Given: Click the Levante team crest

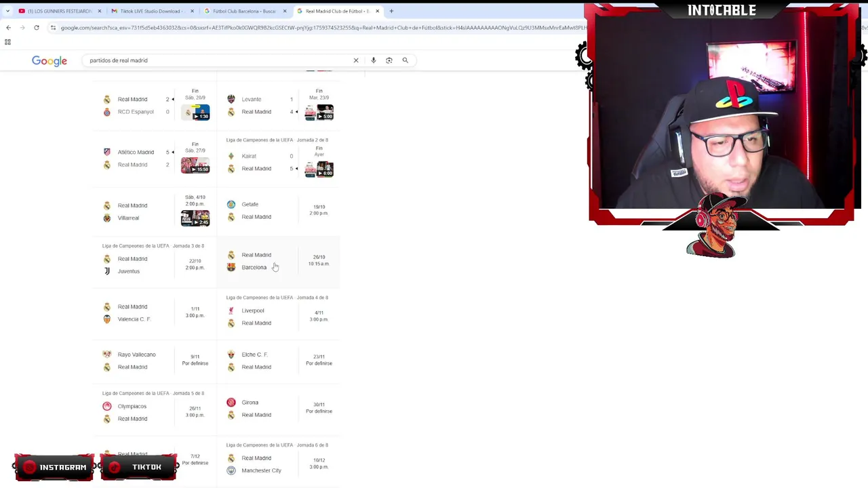Looking at the screenshot, I should [231, 99].
